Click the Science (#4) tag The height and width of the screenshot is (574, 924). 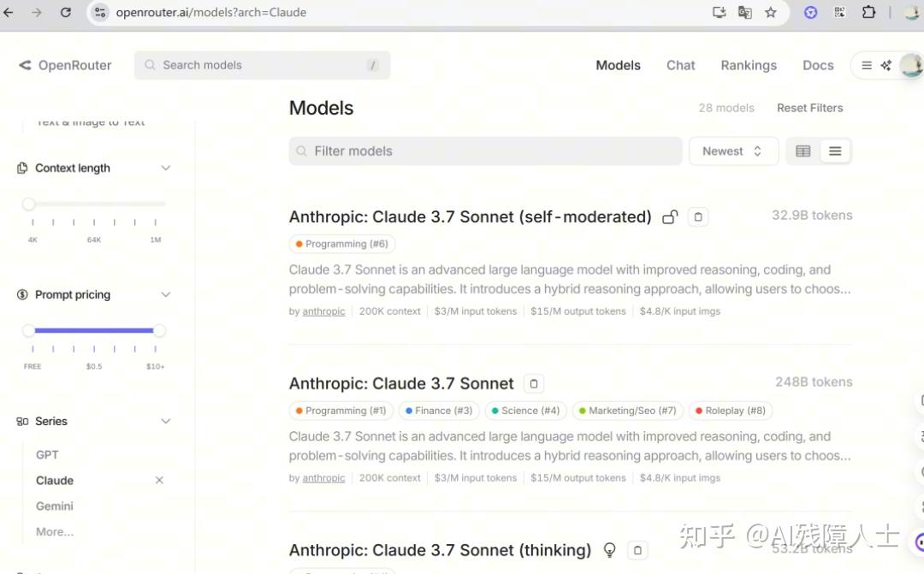point(525,411)
